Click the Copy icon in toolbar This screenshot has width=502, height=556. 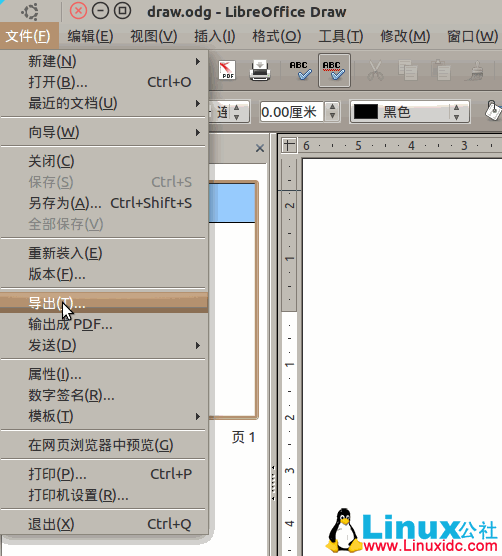point(408,70)
